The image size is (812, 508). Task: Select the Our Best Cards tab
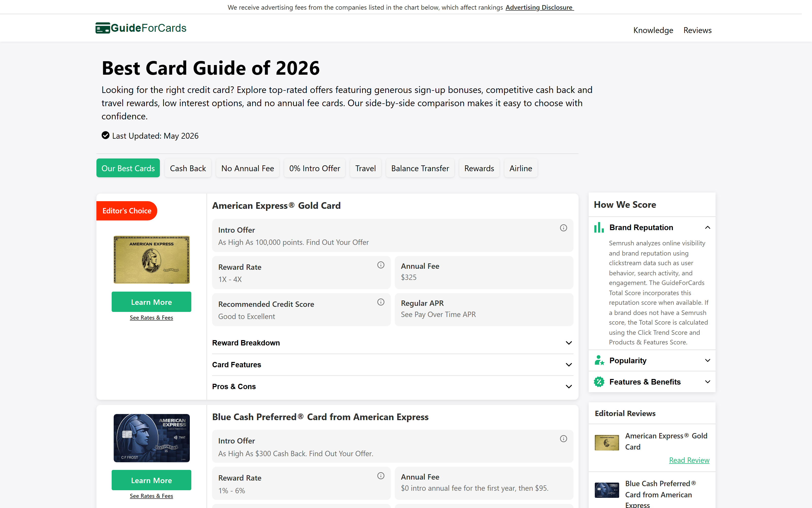pos(128,168)
